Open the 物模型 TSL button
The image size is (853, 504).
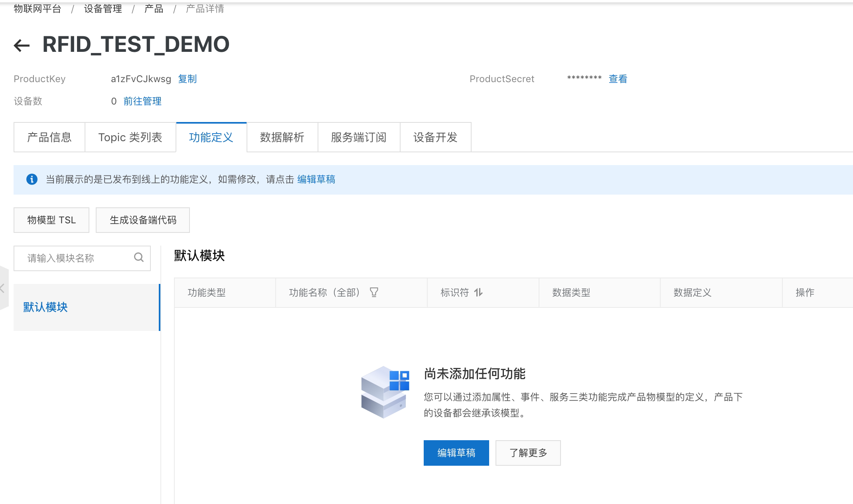pos(51,220)
